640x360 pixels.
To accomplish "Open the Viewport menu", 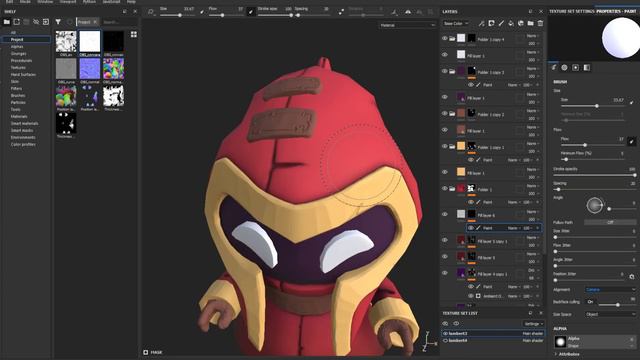I will pyautogui.click(x=68, y=2).
